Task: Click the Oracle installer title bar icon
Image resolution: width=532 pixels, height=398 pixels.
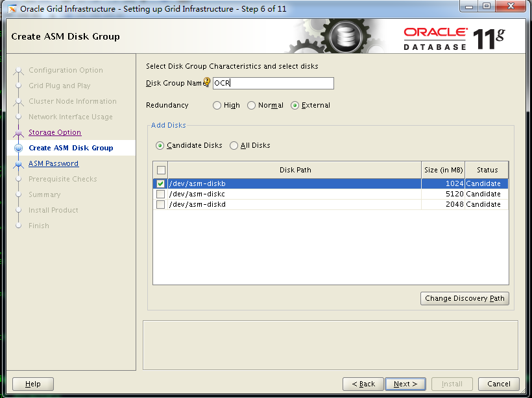Action: (12, 9)
